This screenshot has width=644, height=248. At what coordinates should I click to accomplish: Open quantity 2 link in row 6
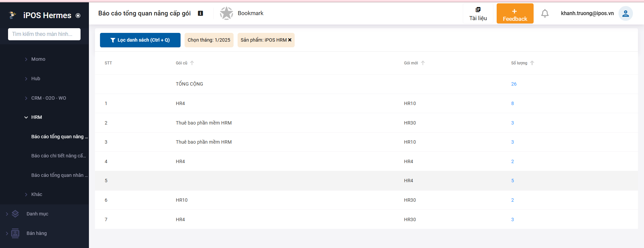coord(512,200)
